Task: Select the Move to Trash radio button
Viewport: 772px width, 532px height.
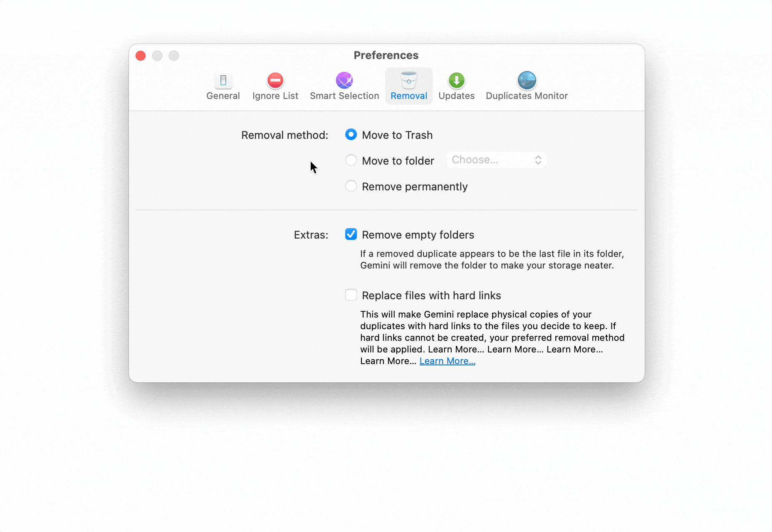Action: pos(351,135)
